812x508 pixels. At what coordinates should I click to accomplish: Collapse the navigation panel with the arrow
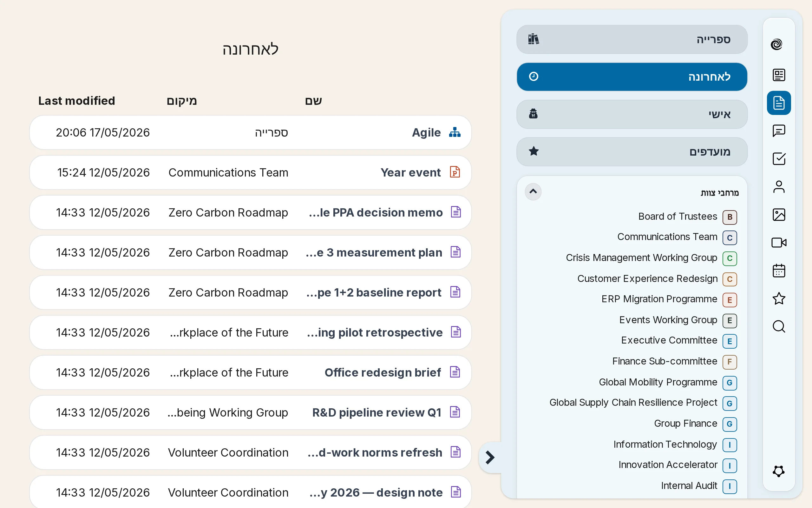coord(490,457)
